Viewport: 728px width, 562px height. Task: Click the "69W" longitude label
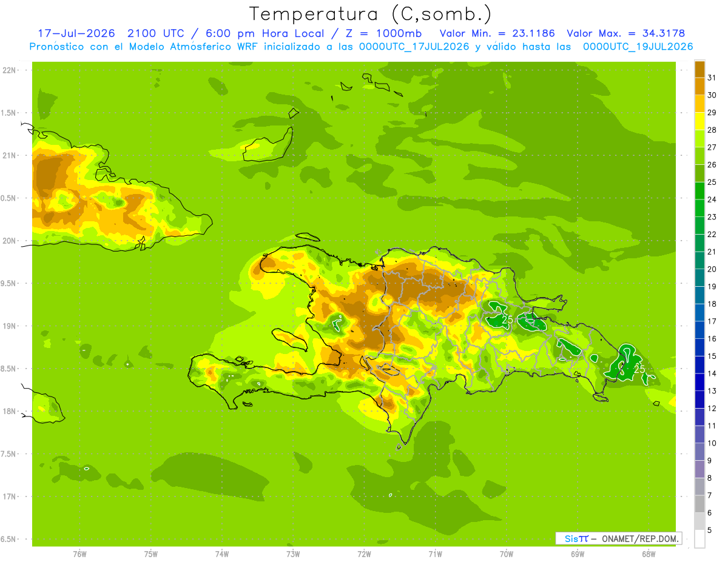pyautogui.click(x=578, y=554)
